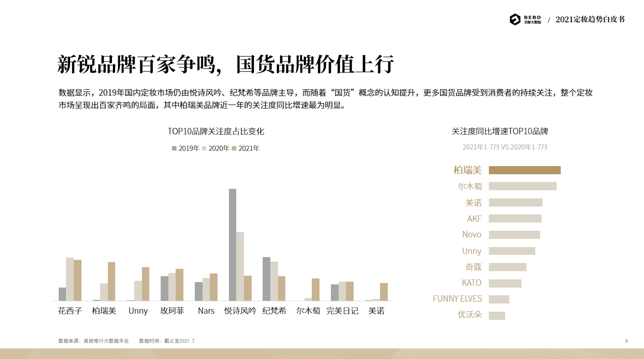
Task: Click the Novo horizontal bar
Action: pyautogui.click(x=514, y=235)
